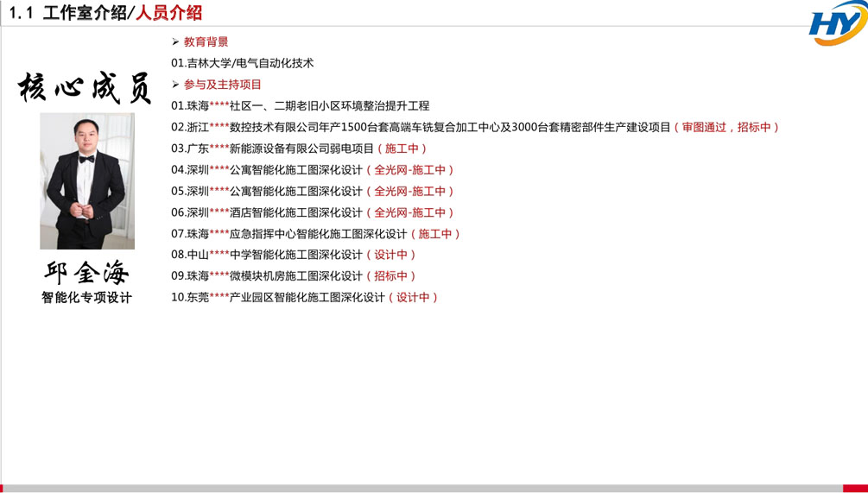The image size is (868, 493).
Task: Select project line 09.珠海 微模块机房
Action: [293, 275]
